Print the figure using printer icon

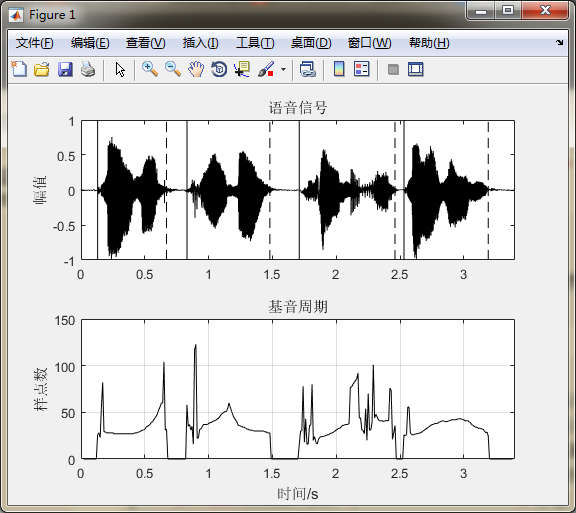[88, 69]
